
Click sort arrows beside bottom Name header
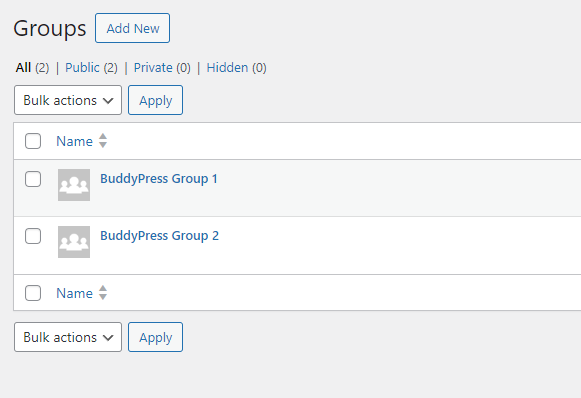[x=103, y=293]
